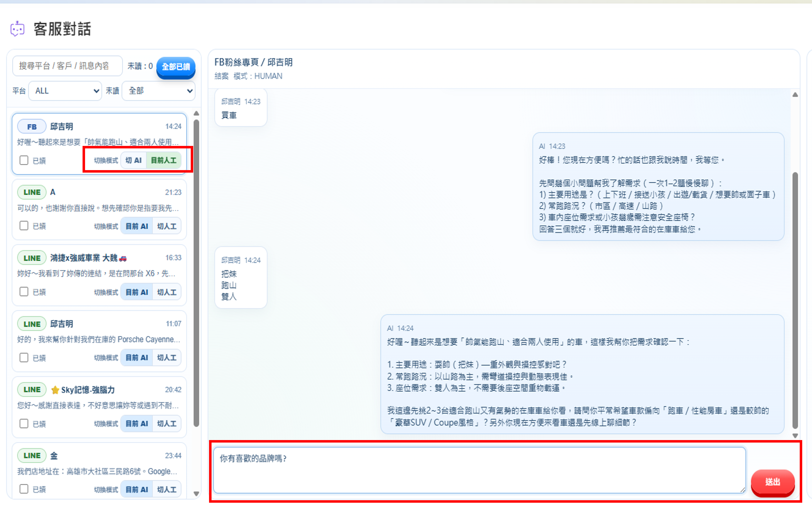Click 切人工 on conversation A
This screenshot has height=510, width=812.
pyautogui.click(x=167, y=226)
